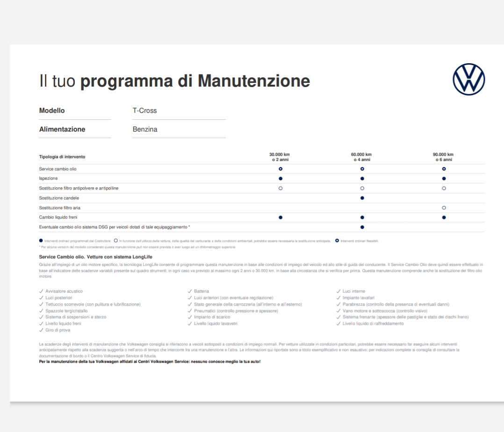504x432 pixels.
Task: Click filtro antipolvere circle under 30.000 km
Action: point(281,188)
